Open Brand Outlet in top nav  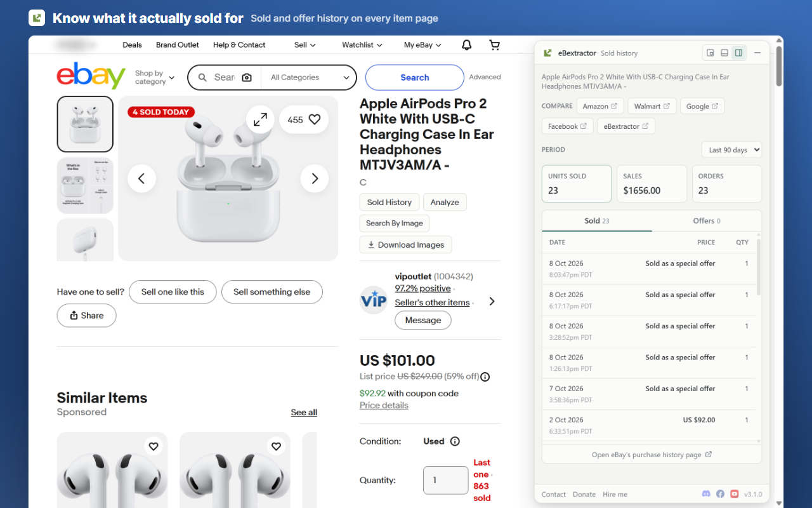coord(178,45)
